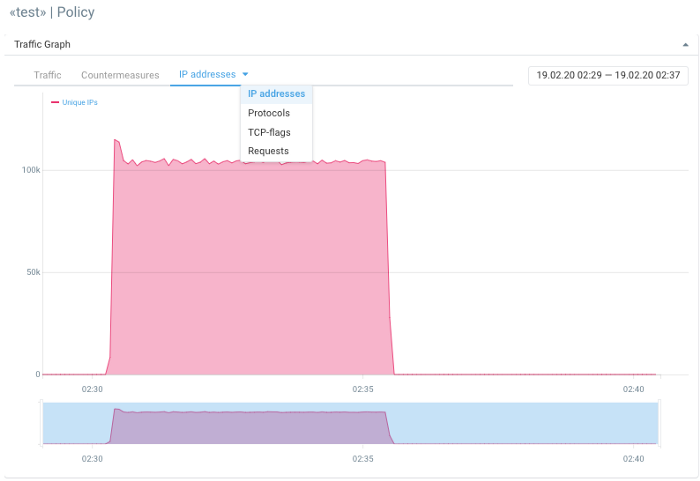The height and width of the screenshot is (481, 700).
Task: Pick Requests from the dropdown menu
Action: (268, 151)
